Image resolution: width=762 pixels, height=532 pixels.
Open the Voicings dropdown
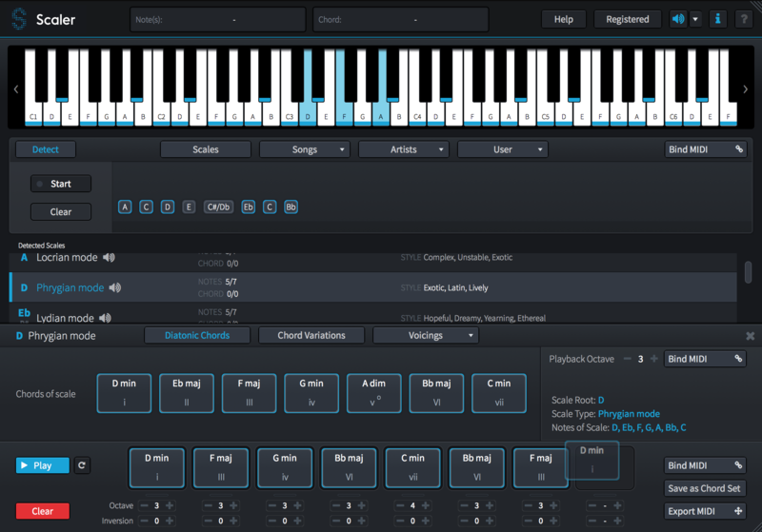coord(425,335)
